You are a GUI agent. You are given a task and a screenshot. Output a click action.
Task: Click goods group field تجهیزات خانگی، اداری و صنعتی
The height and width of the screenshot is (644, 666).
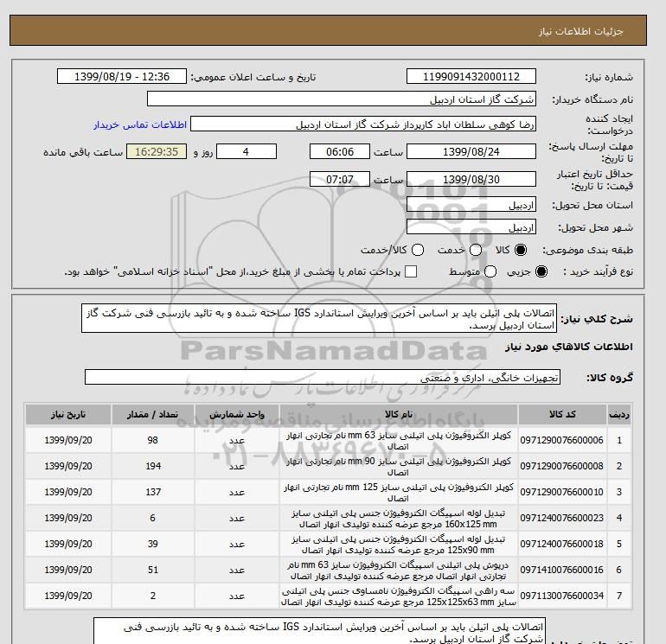[323, 377]
